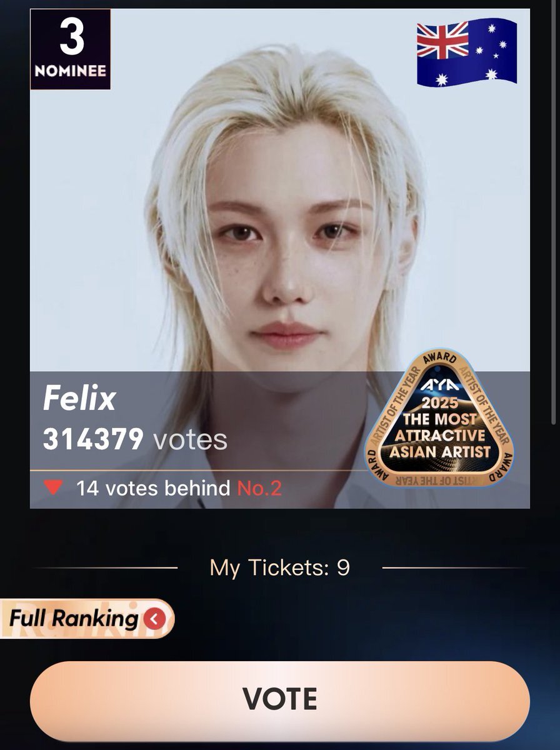Open the nominee portrait photo
560x750 pixels.
(x=280, y=258)
